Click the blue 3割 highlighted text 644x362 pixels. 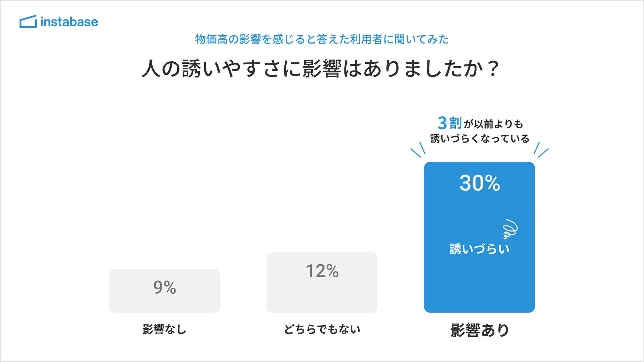pyautogui.click(x=449, y=123)
